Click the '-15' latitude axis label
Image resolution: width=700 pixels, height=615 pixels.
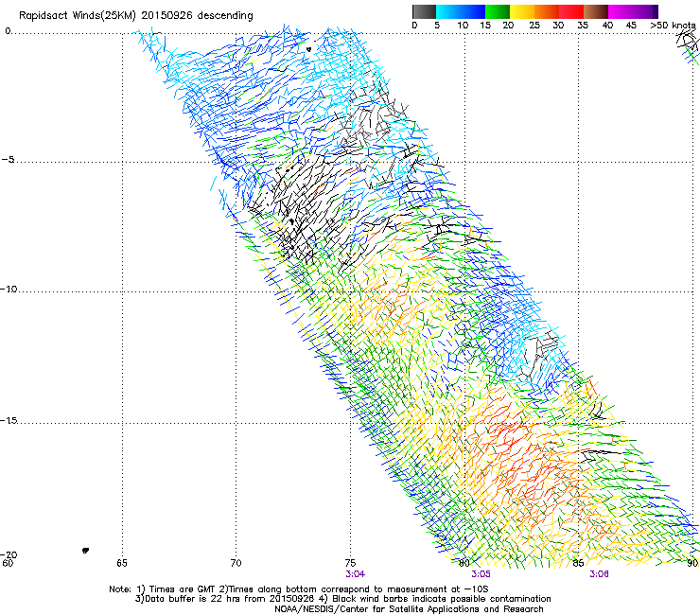(9, 420)
